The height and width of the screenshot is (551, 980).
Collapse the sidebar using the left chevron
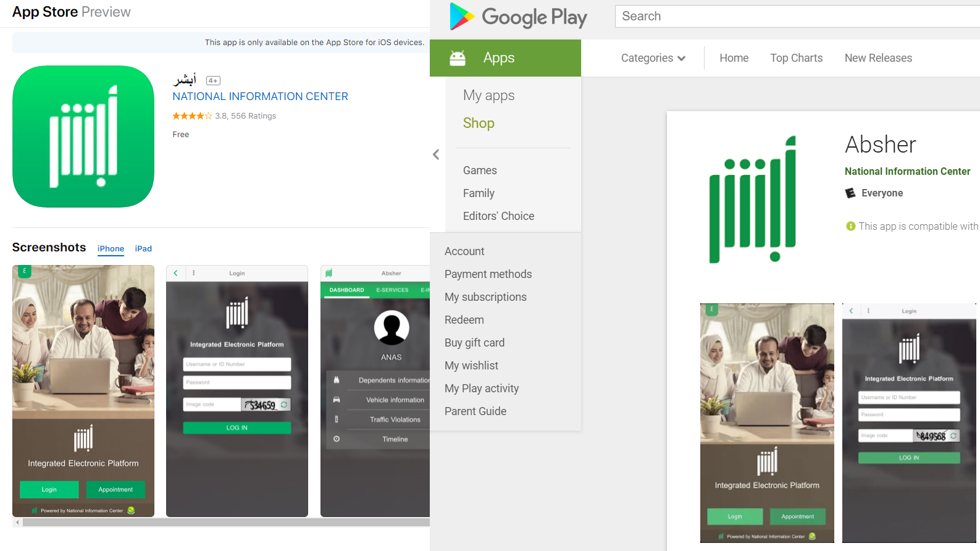tap(436, 154)
